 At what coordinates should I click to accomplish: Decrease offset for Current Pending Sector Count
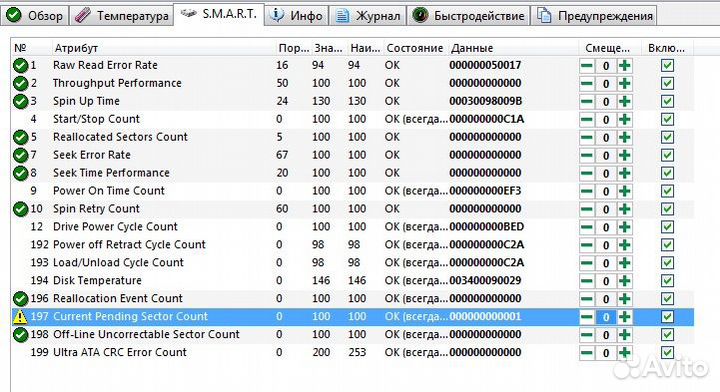pos(587,317)
